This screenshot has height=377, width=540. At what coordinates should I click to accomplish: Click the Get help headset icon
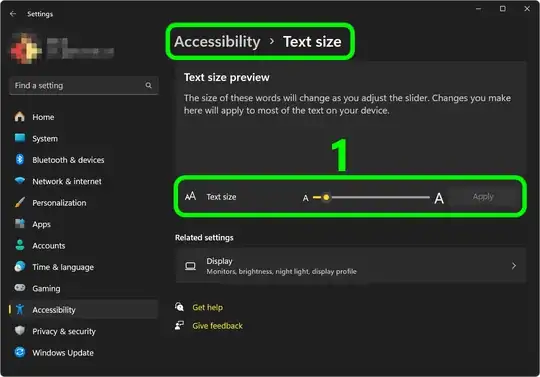[179, 306]
